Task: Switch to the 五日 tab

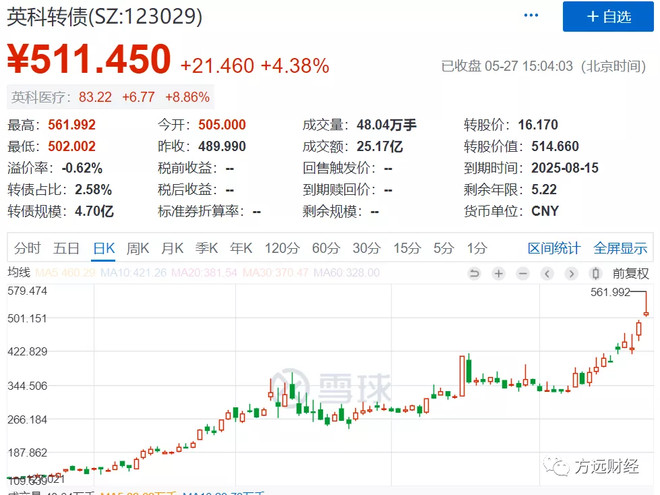Action: pyautogui.click(x=66, y=248)
